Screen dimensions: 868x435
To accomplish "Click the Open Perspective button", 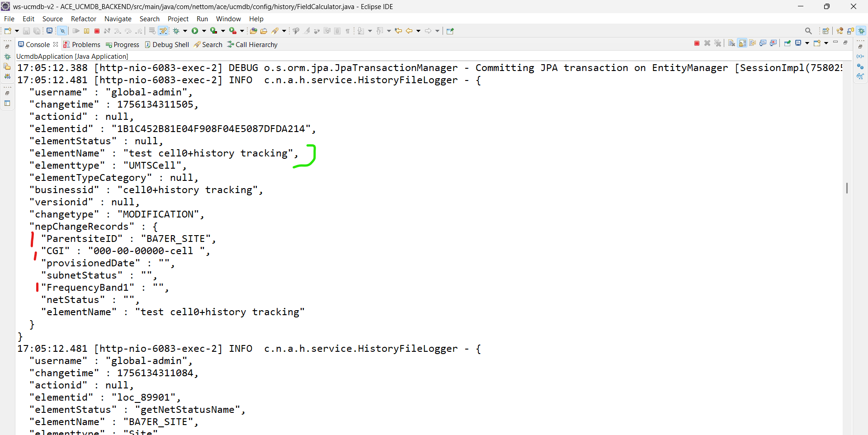I will [826, 31].
